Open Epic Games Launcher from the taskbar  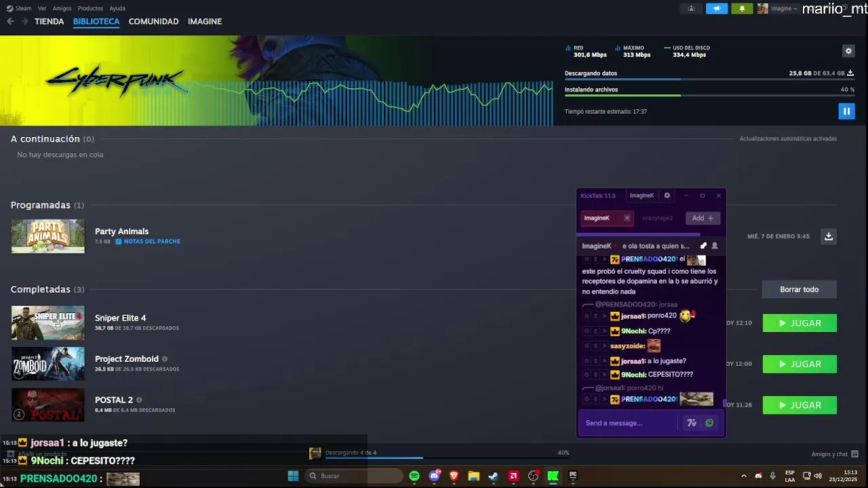573,476
